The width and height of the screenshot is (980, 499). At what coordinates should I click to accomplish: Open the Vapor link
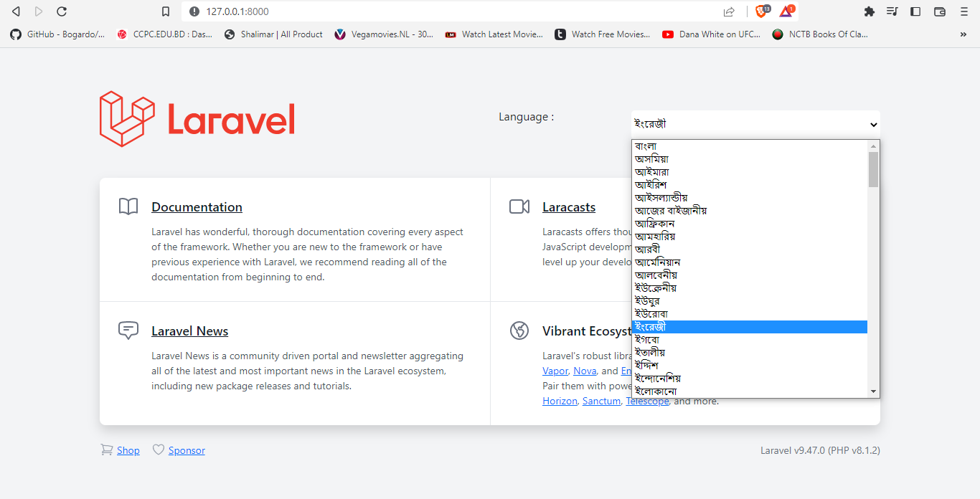[x=555, y=371]
